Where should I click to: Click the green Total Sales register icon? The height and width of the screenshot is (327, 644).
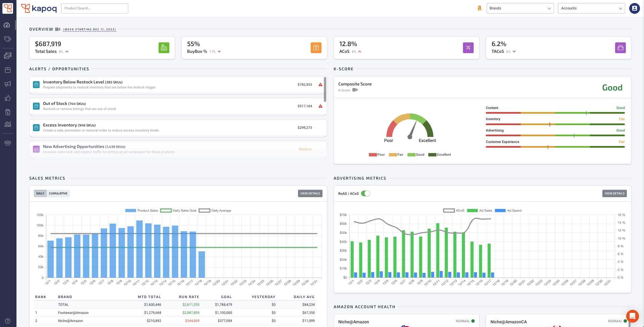pos(164,48)
